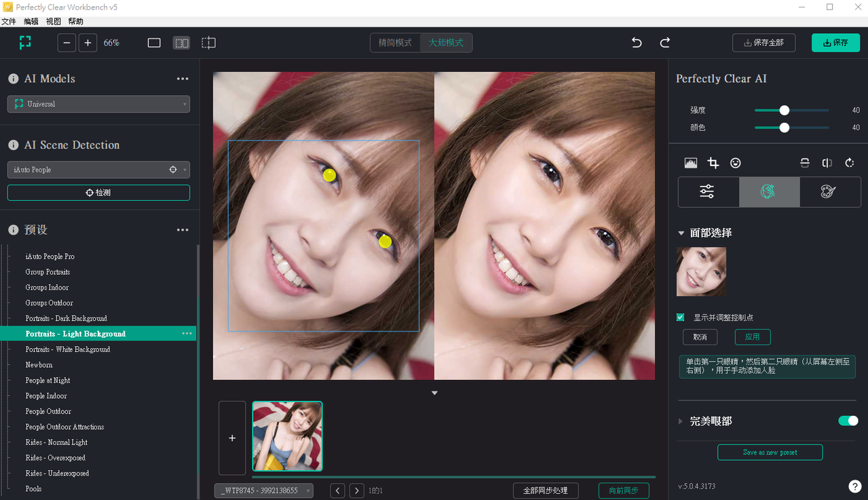This screenshot has height=500, width=868.
Task: Select the crop tool icon
Action: coord(713,163)
